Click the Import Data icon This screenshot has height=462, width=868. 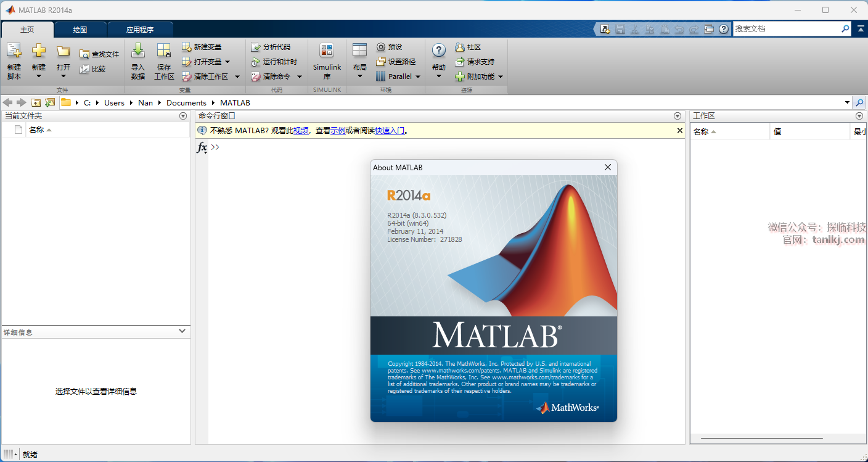(138, 52)
